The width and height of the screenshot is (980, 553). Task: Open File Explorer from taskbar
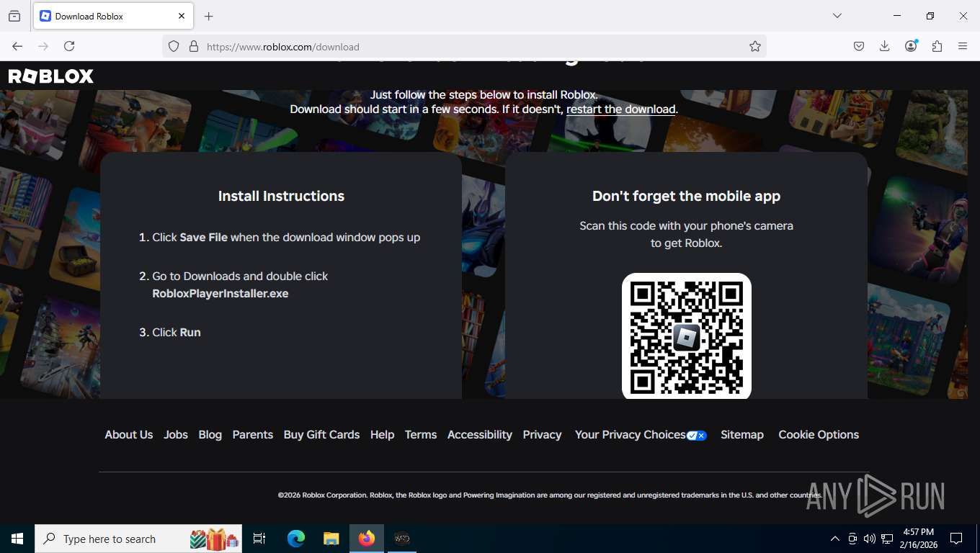click(331, 539)
